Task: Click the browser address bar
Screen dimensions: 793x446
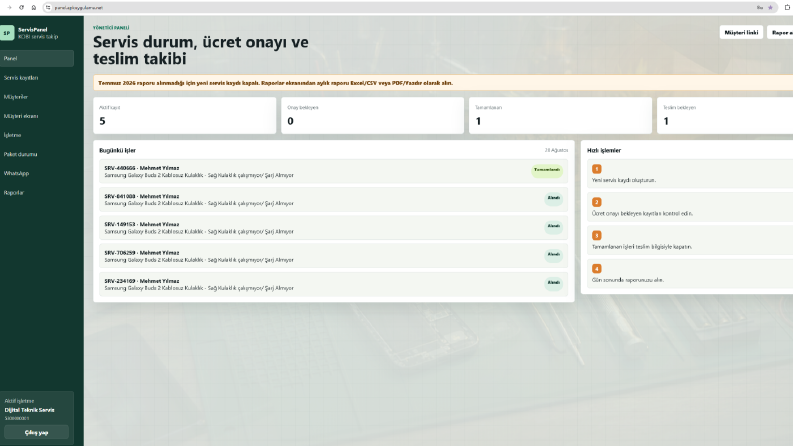Action: point(402,8)
